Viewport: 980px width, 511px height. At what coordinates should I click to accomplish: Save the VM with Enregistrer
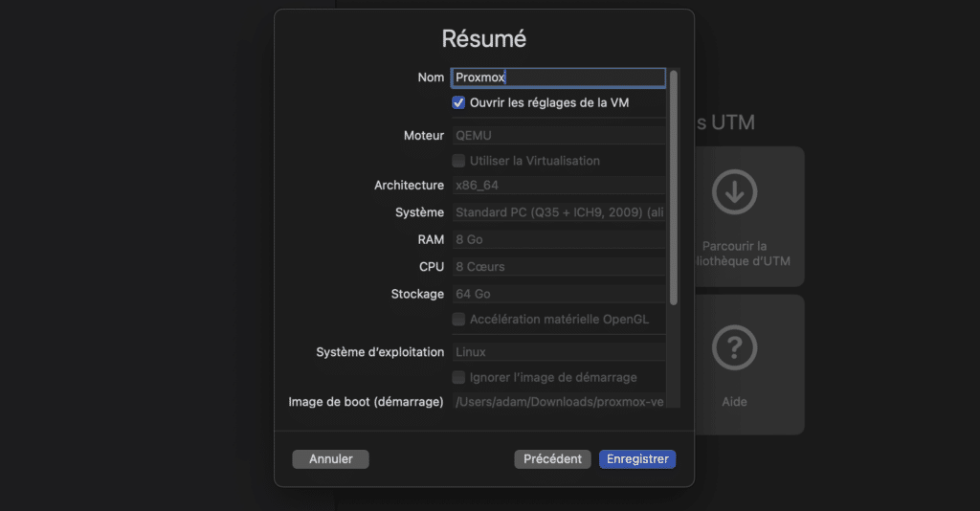[637, 459]
